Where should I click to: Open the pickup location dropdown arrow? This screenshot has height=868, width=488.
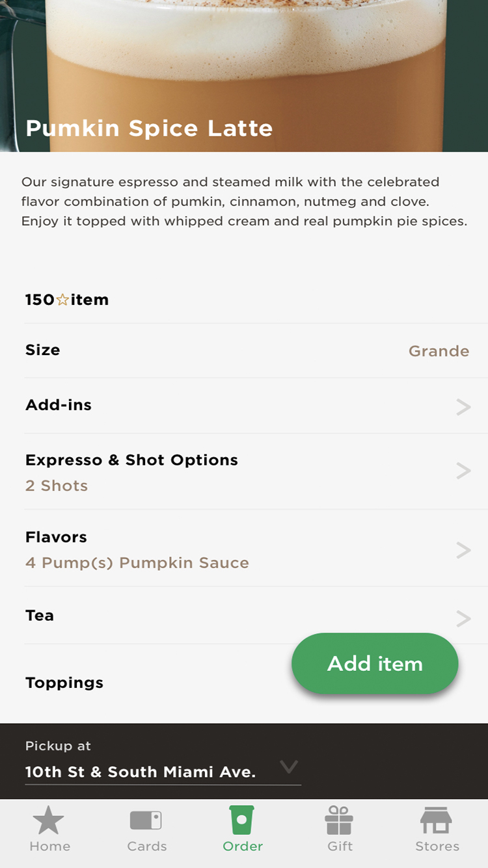pyautogui.click(x=288, y=767)
